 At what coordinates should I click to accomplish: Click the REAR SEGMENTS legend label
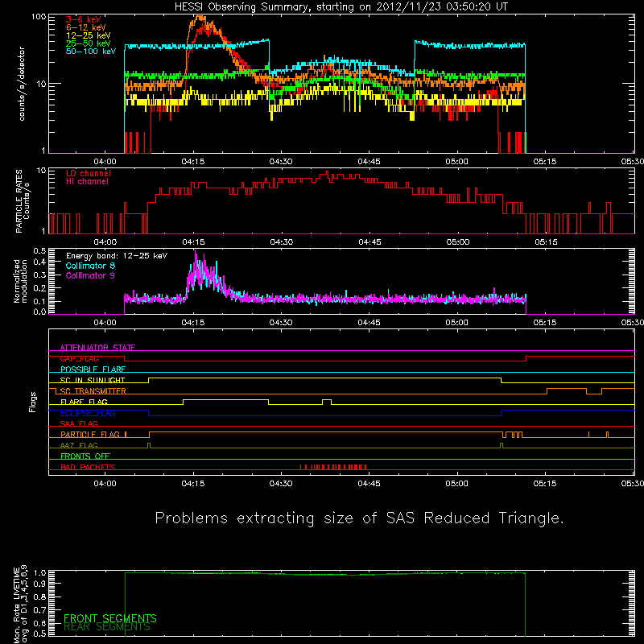pyautogui.click(x=107, y=627)
